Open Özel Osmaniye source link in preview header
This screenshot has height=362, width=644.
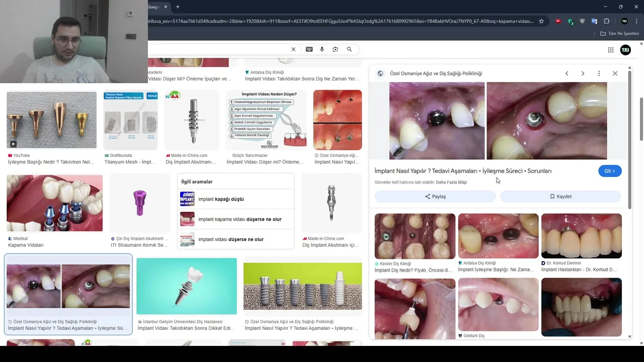click(436, 73)
